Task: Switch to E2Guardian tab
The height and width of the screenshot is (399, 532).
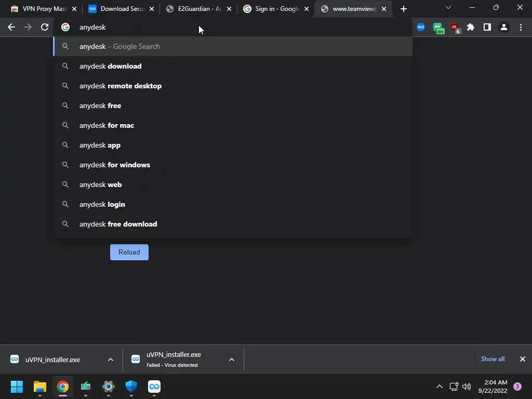Action: (x=198, y=9)
